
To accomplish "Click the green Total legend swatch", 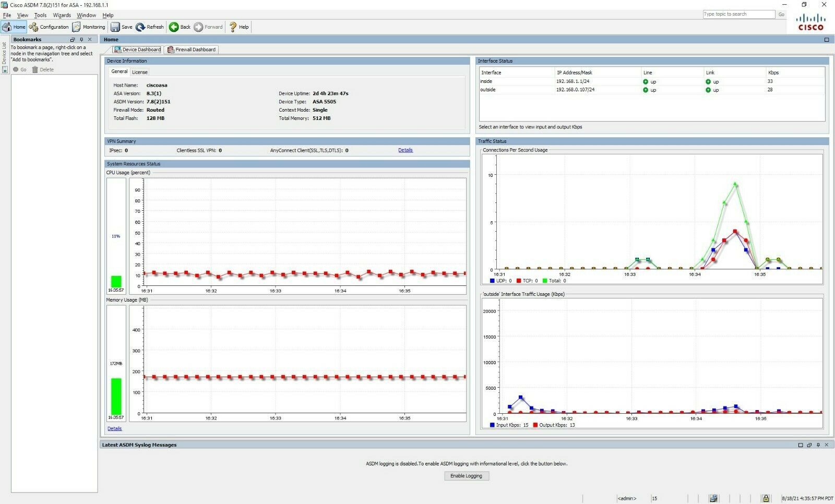I will click(545, 281).
